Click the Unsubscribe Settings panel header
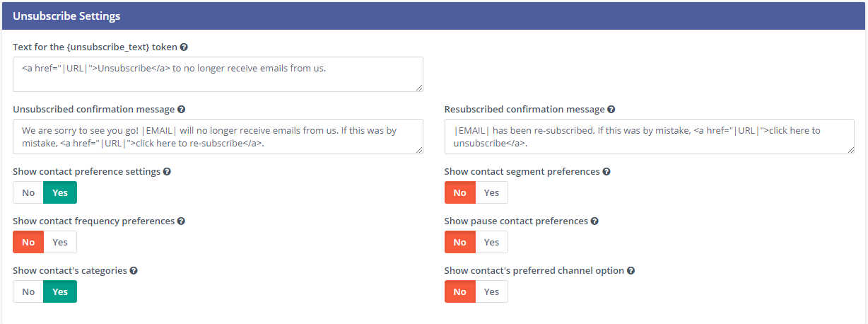 (434, 16)
